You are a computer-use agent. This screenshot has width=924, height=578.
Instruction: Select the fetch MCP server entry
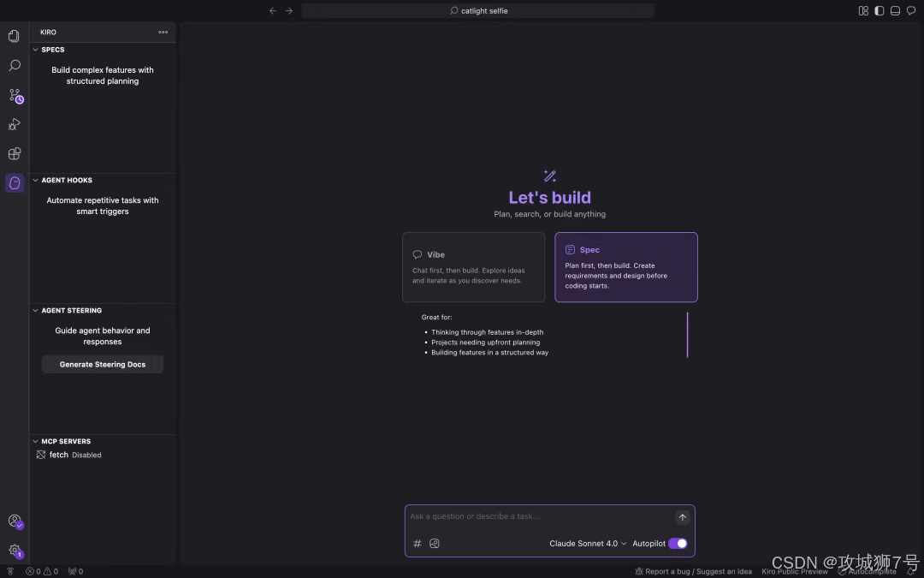click(x=104, y=456)
